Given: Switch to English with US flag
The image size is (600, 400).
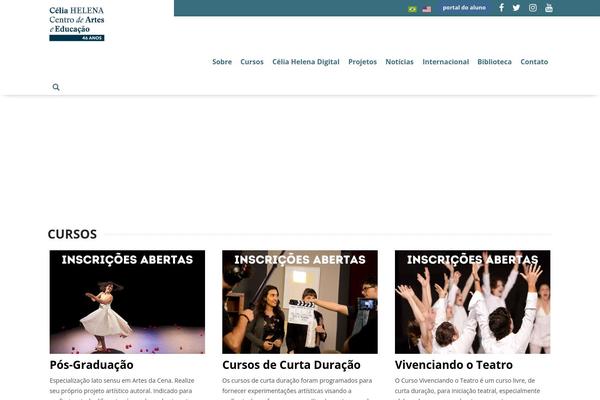Looking at the screenshot, I should pyautogui.click(x=427, y=9).
